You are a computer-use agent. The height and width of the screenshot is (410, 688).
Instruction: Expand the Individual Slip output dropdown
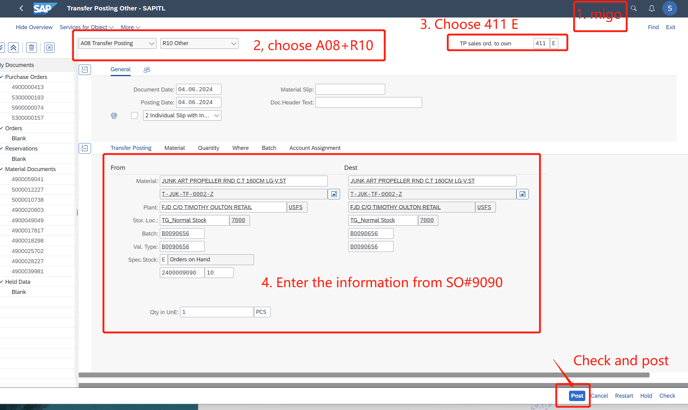pos(216,116)
